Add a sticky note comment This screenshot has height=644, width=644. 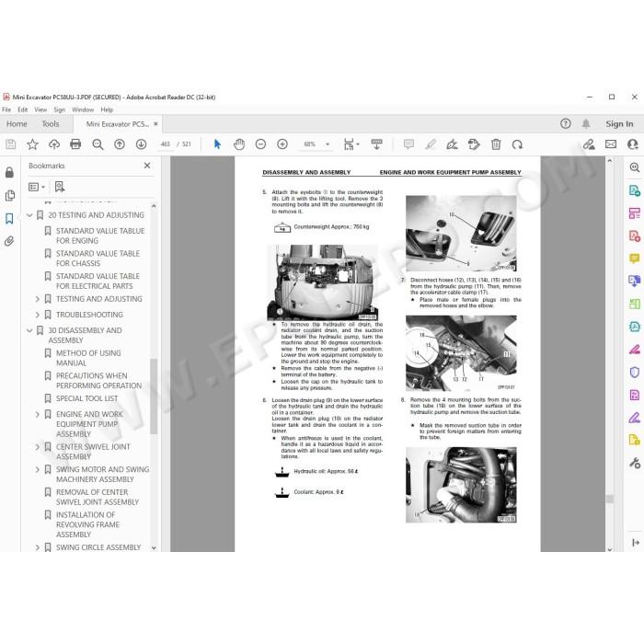point(408,144)
